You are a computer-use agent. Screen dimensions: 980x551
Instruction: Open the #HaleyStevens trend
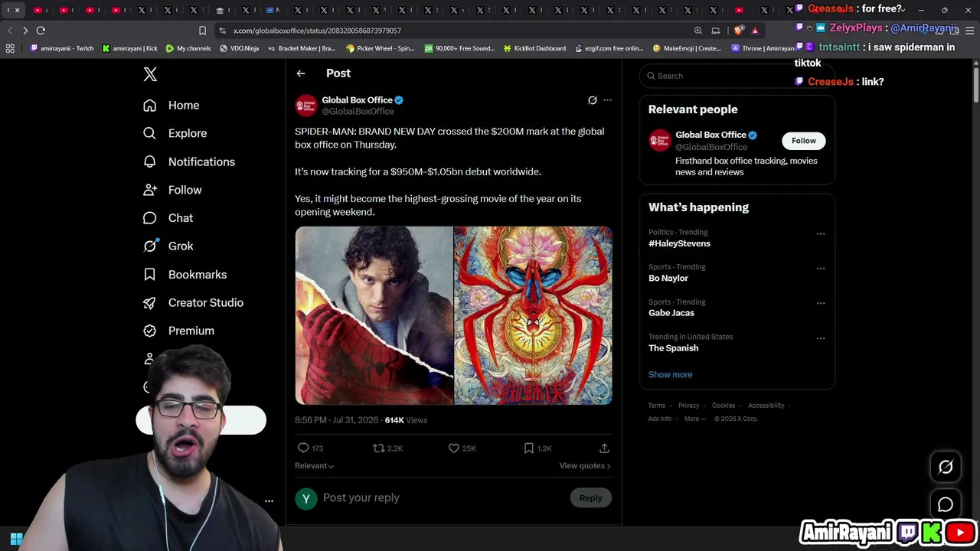point(679,243)
